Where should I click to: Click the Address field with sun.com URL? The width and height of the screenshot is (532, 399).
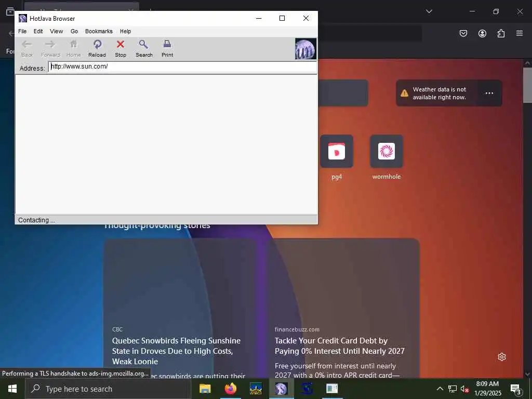pyautogui.click(x=182, y=67)
